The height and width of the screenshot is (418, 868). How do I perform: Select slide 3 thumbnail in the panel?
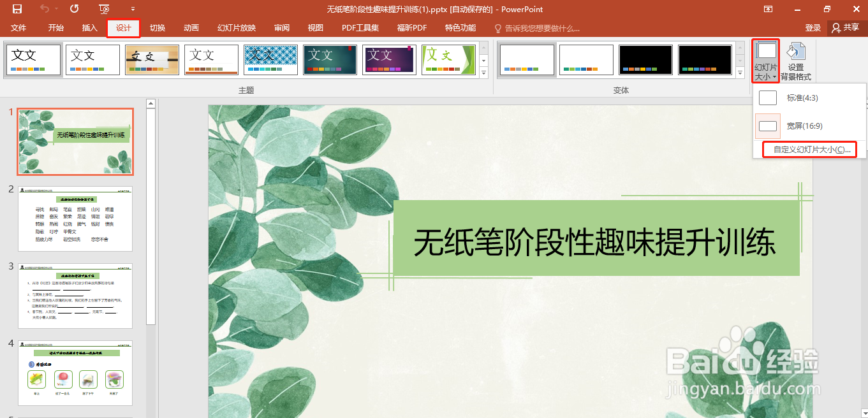(75, 296)
